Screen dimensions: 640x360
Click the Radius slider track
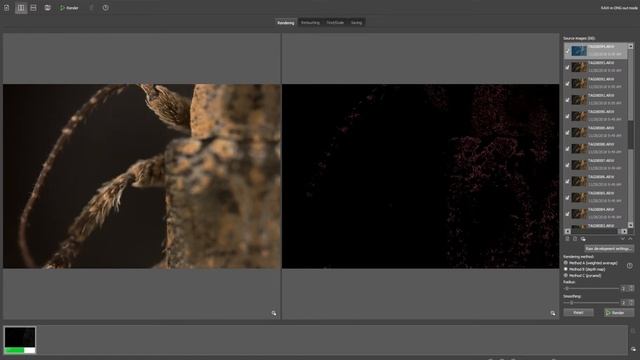point(592,289)
